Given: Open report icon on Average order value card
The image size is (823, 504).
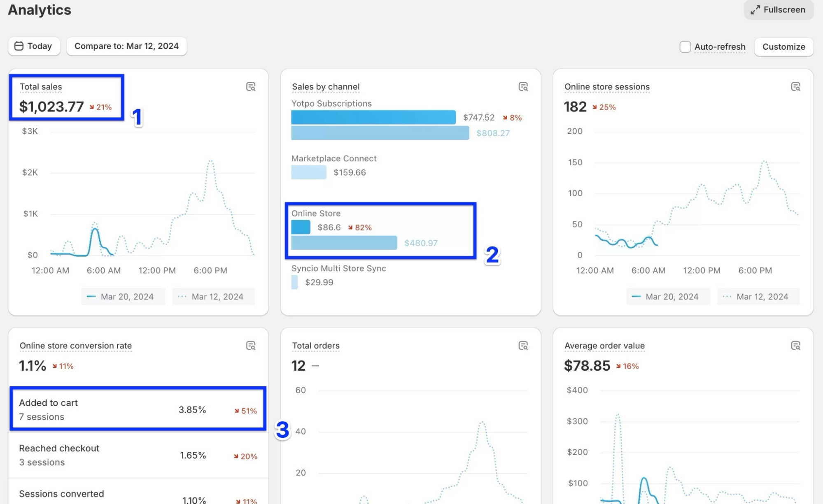Looking at the screenshot, I should click(795, 346).
